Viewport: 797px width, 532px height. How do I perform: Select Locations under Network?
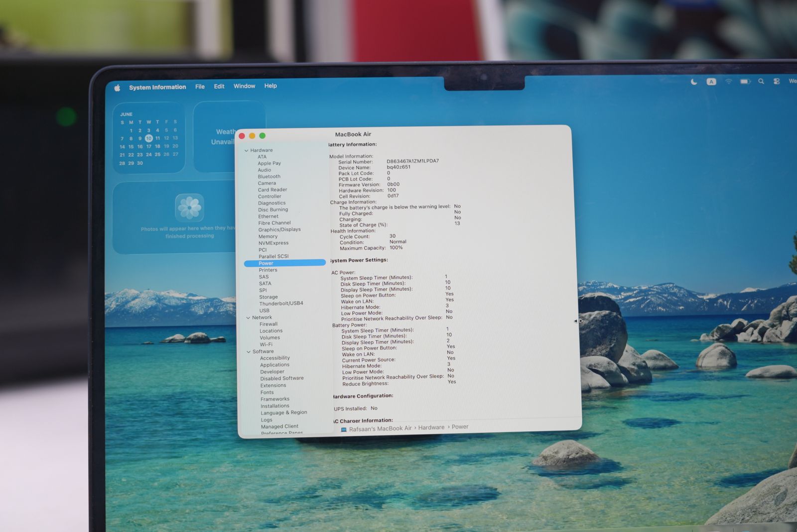[271, 331]
